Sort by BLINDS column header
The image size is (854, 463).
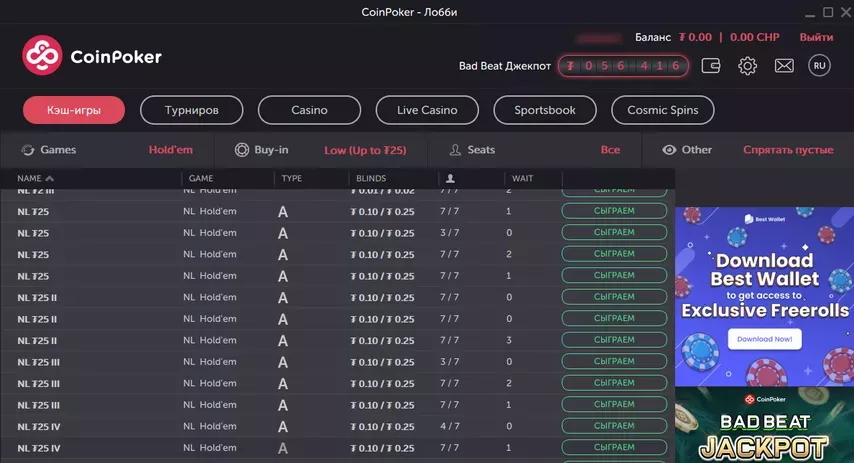(x=371, y=178)
